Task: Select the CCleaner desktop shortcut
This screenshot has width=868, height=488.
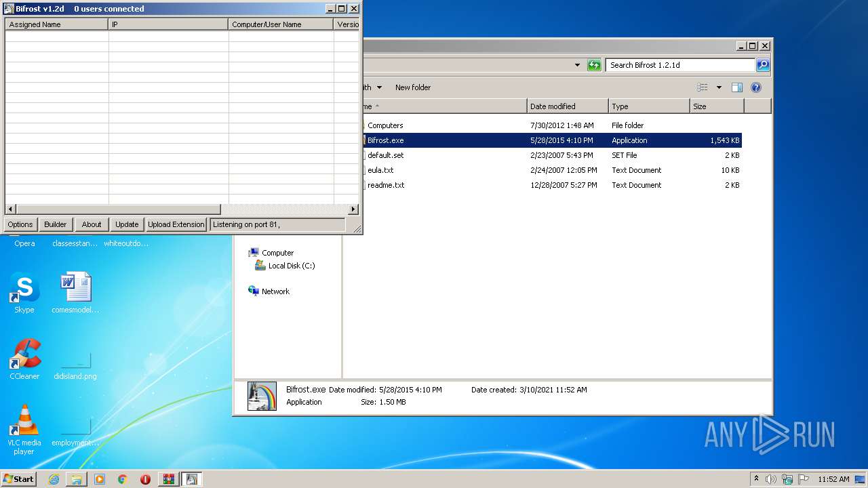Action: 24,360
